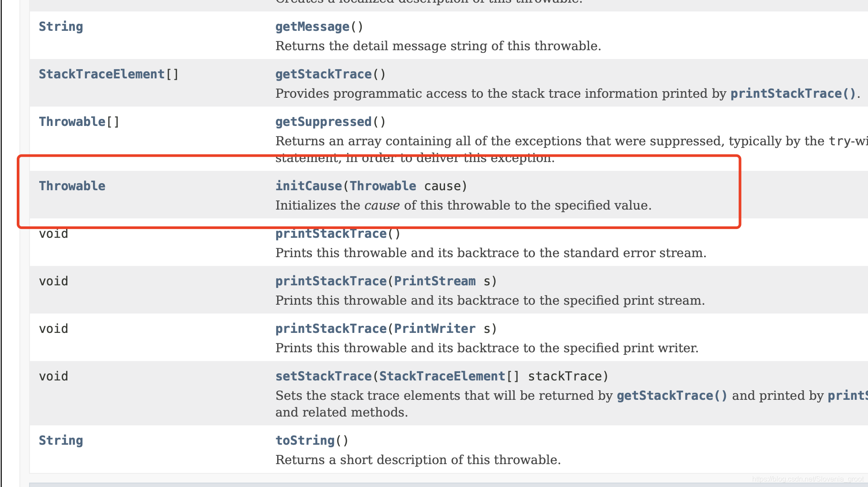Open the no-argument printStackTrace() method link
The image size is (868, 487).
pyautogui.click(x=330, y=234)
